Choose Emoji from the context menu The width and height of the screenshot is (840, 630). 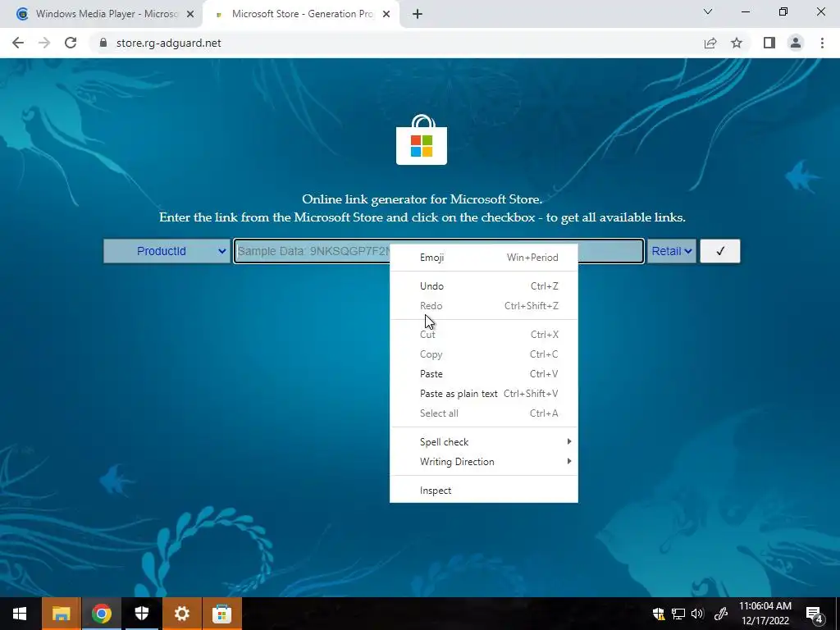[484, 257]
